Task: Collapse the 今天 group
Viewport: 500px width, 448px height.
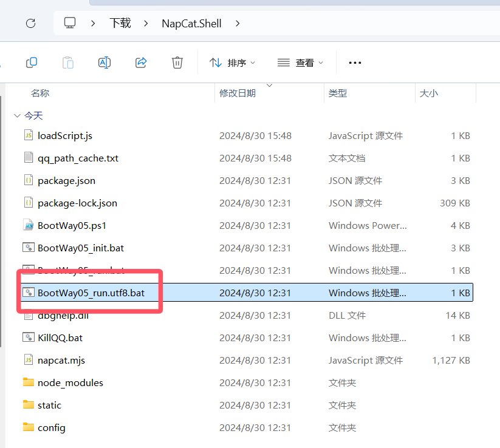Action: pyautogui.click(x=16, y=115)
